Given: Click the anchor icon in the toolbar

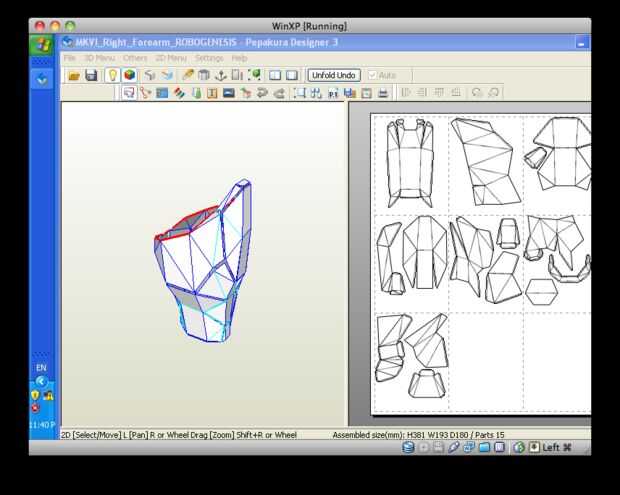Looking at the screenshot, I should point(220,75).
